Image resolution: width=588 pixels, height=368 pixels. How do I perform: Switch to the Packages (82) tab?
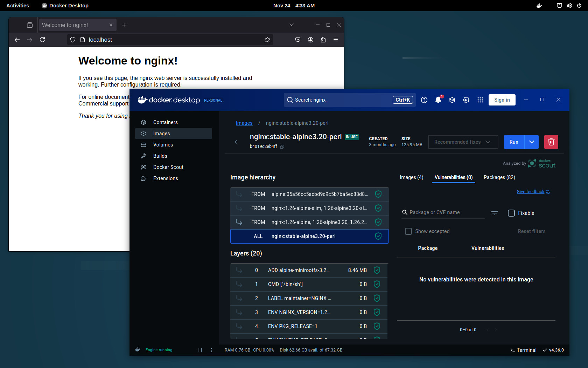[x=499, y=177]
